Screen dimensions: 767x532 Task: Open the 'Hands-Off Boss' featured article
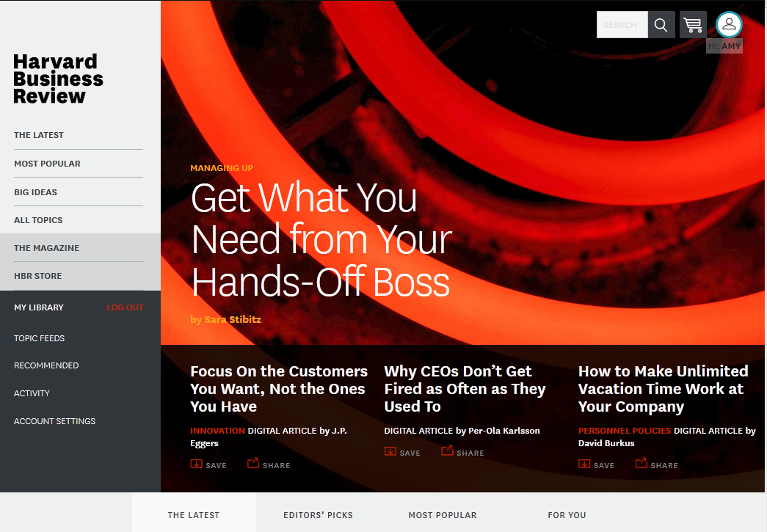coord(320,240)
